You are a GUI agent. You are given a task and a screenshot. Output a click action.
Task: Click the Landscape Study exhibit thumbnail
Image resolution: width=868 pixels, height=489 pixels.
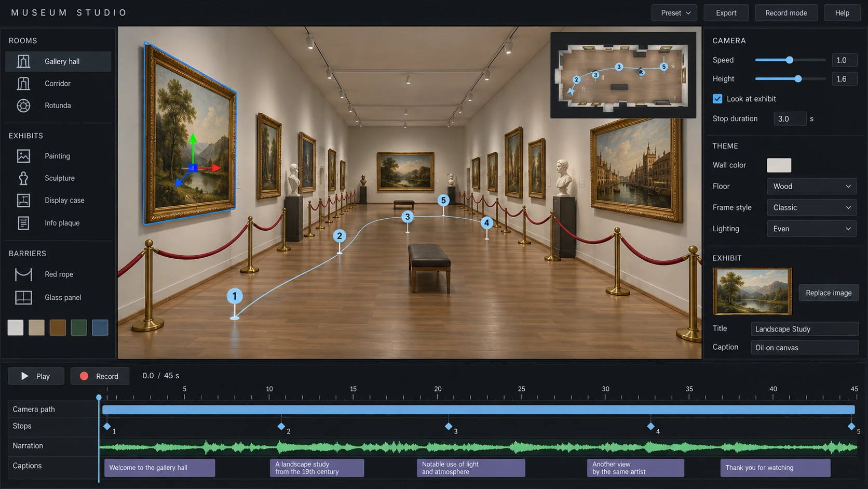tap(752, 292)
